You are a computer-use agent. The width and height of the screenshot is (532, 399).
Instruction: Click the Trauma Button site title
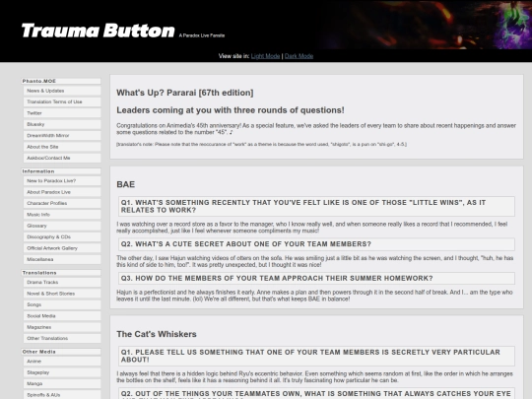(x=99, y=31)
